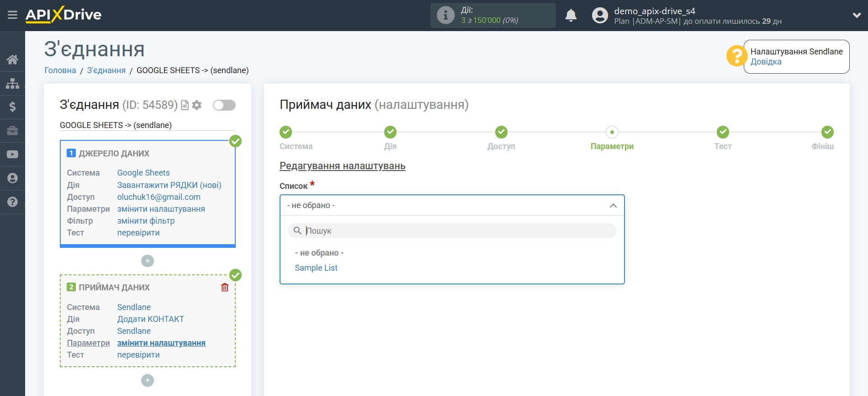Open the help question sidebar icon
The image size is (868, 396).
(12, 202)
